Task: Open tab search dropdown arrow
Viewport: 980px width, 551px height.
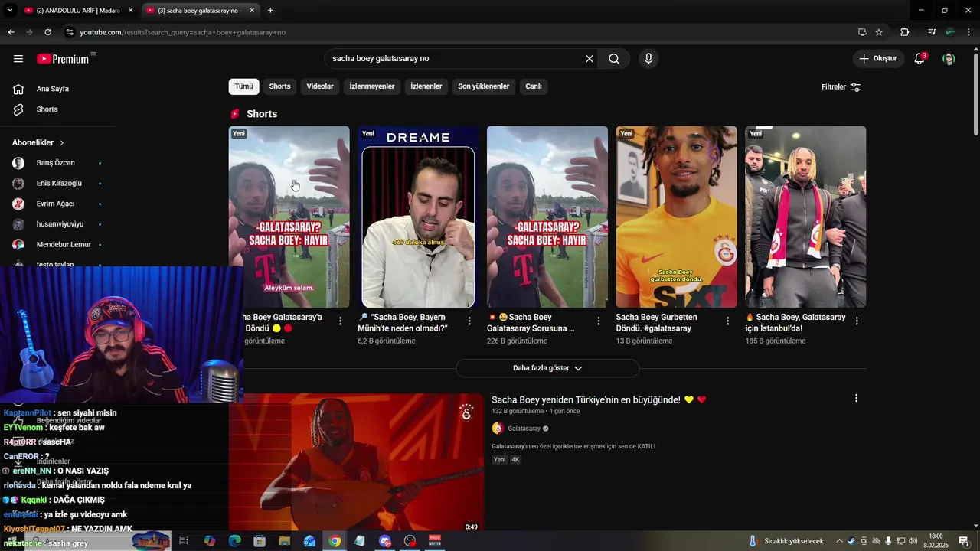Action: (x=10, y=11)
